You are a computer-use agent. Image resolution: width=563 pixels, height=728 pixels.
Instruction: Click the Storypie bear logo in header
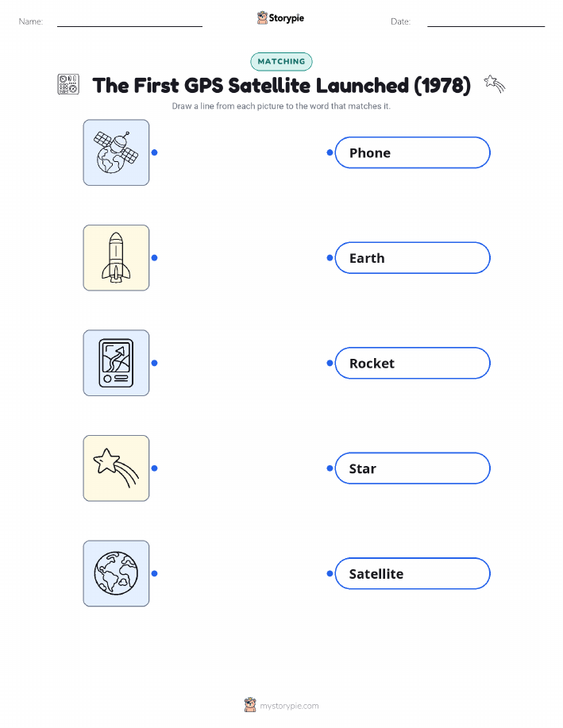click(262, 18)
